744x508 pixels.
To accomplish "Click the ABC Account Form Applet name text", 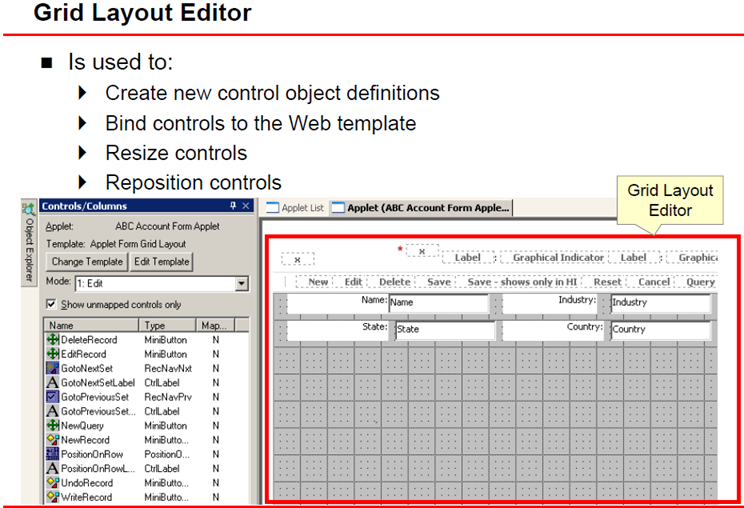I will [x=167, y=226].
